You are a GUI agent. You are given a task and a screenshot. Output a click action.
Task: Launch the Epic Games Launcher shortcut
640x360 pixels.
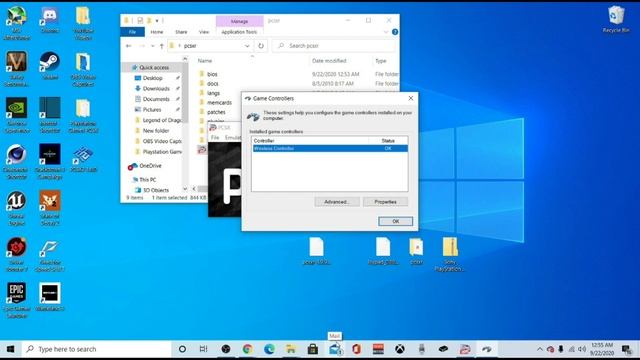pyautogui.click(x=16, y=300)
